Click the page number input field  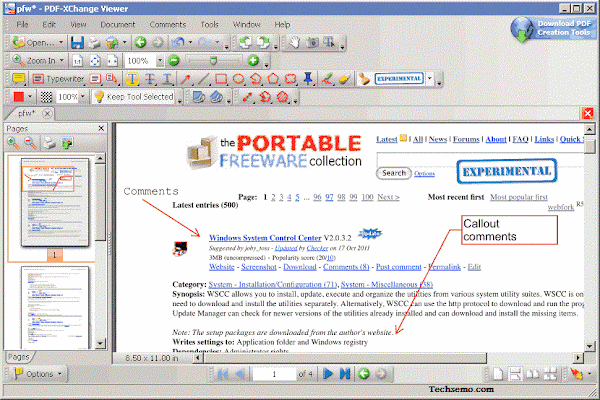click(x=274, y=374)
